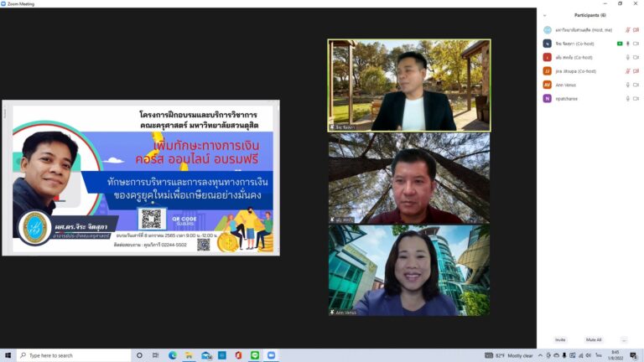Click the pin icon on Ann Venus video tile
The image size is (644, 362).
coord(332,313)
